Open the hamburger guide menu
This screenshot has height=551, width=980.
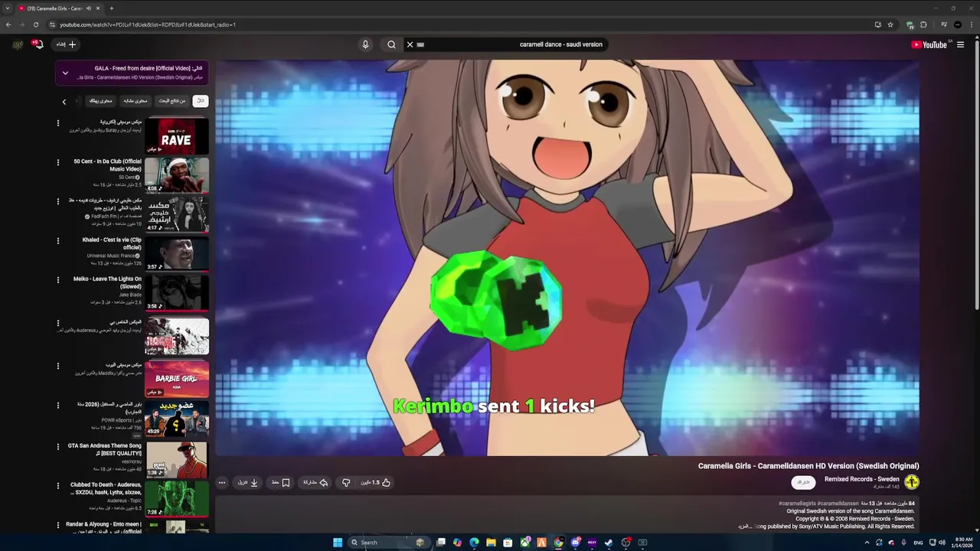(x=960, y=44)
